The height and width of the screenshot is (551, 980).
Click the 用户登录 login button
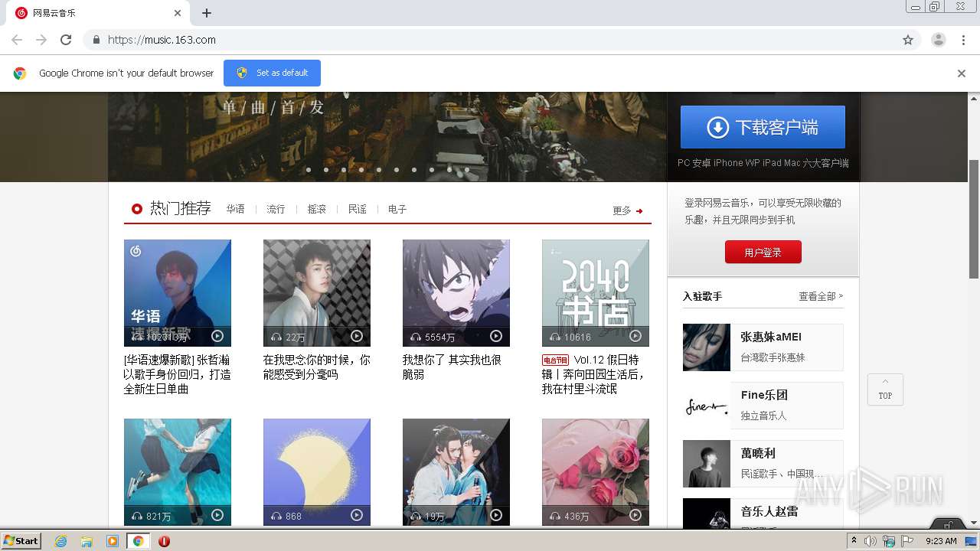tap(763, 252)
